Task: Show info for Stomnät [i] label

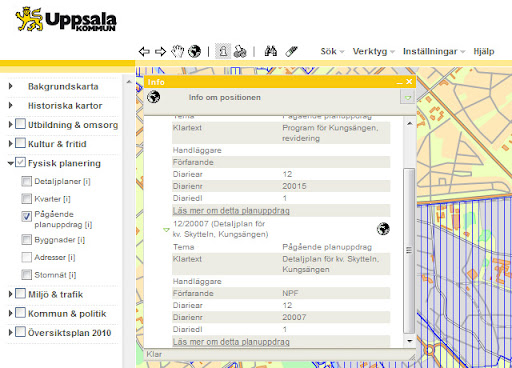Action: 55,275
